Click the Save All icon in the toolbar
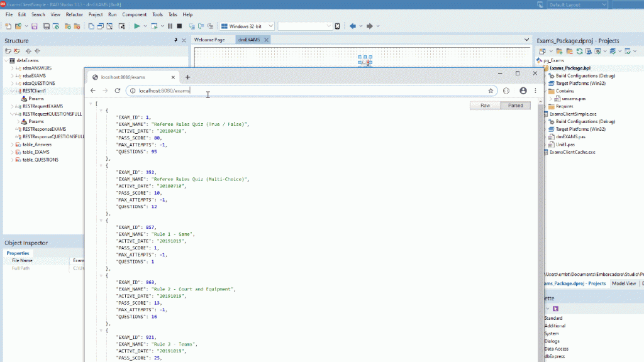The height and width of the screenshot is (362, 644). pyautogui.click(x=47, y=26)
